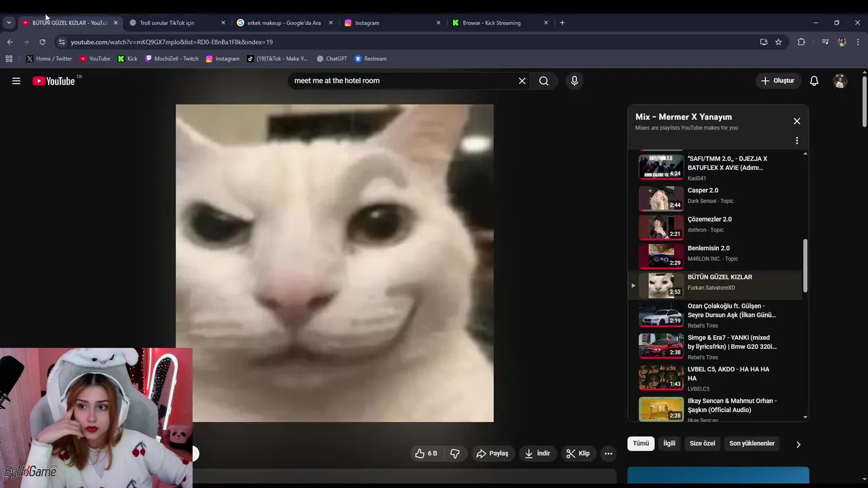Click the browser address bar URL
The height and width of the screenshot is (488, 868).
(x=172, y=42)
